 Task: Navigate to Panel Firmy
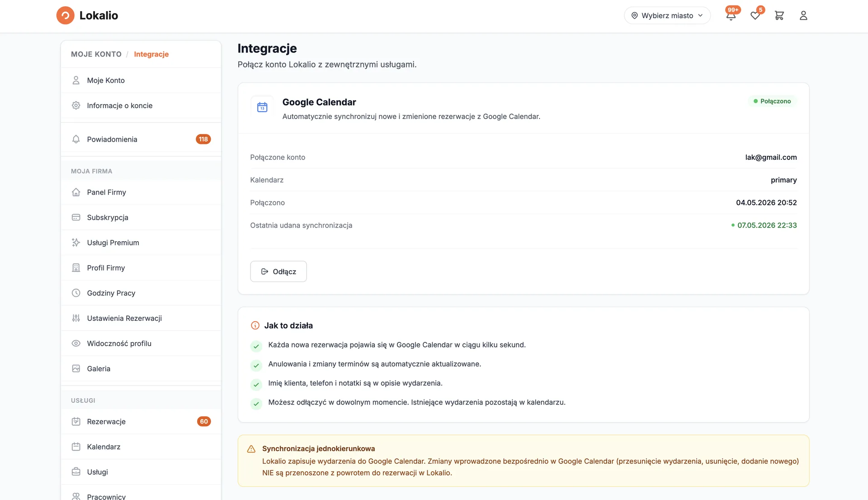coord(141,192)
